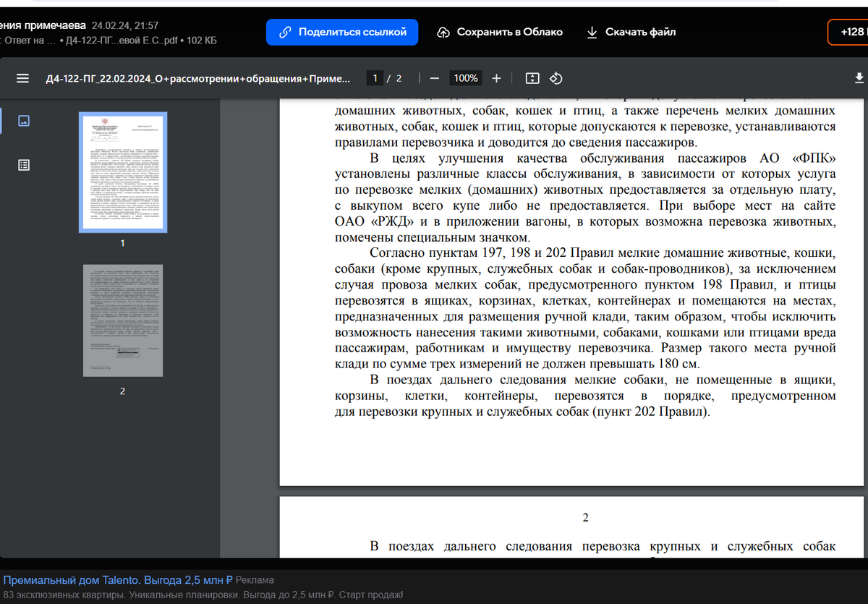Click the zoom out minus button
This screenshot has width=868, height=604.
pyautogui.click(x=434, y=78)
